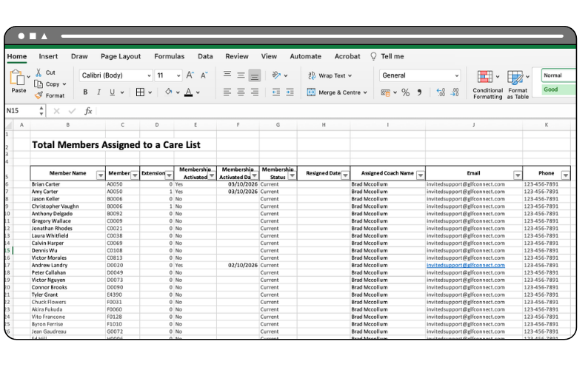Open the Resigned Date filter dropdown
588x370 pixels.
point(345,175)
